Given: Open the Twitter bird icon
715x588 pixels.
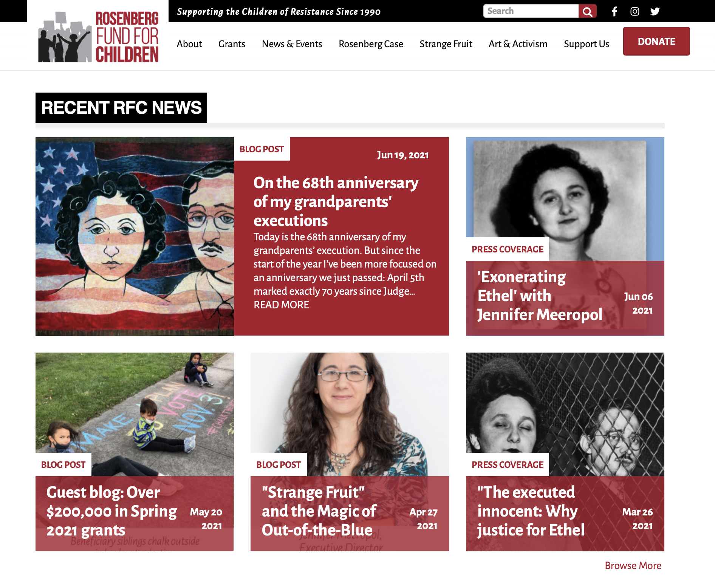Looking at the screenshot, I should click(655, 11).
